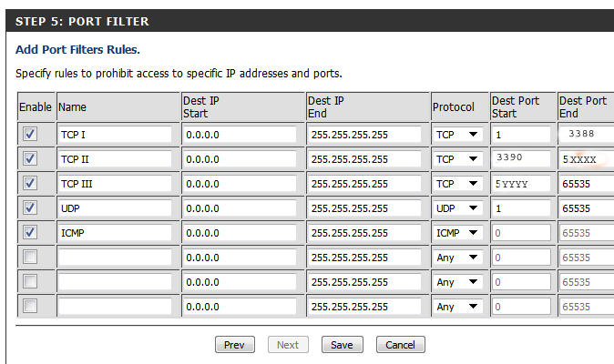
Task: Click the Name field containing TCP I
Action: click(x=115, y=135)
